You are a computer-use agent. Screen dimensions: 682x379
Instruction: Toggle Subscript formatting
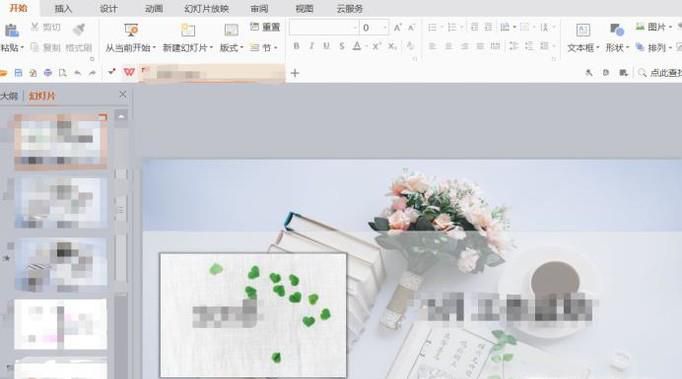coord(392,46)
